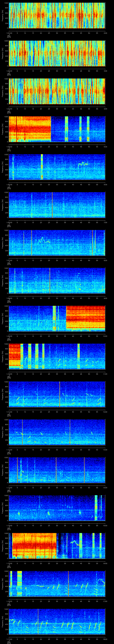Open the spectrogram panel starting at 1:11:00
114x644 pixels.
pyautogui.click(x=57, y=394)
